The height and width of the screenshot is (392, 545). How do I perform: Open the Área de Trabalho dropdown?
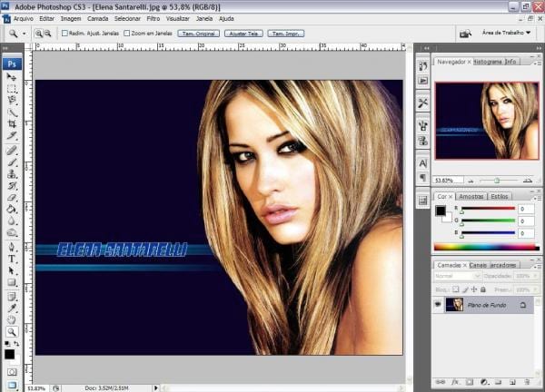(506, 33)
